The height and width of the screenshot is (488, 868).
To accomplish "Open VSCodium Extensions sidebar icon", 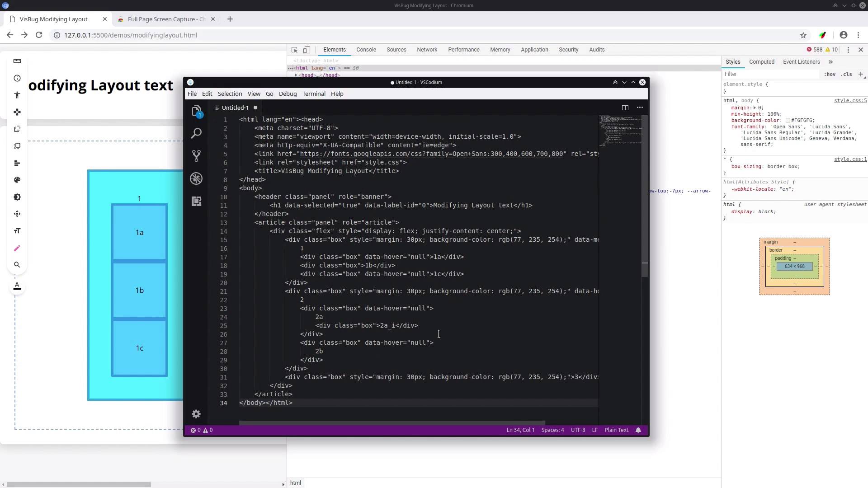I will (x=196, y=201).
